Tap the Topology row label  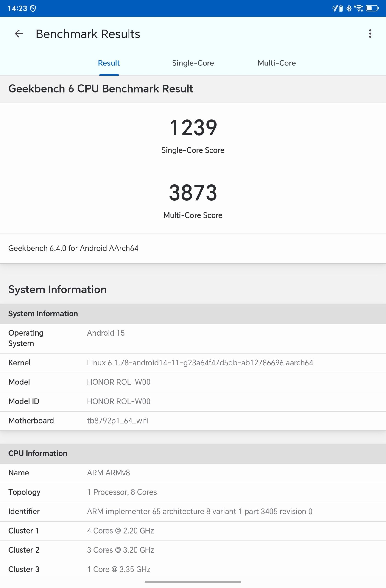click(24, 492)
